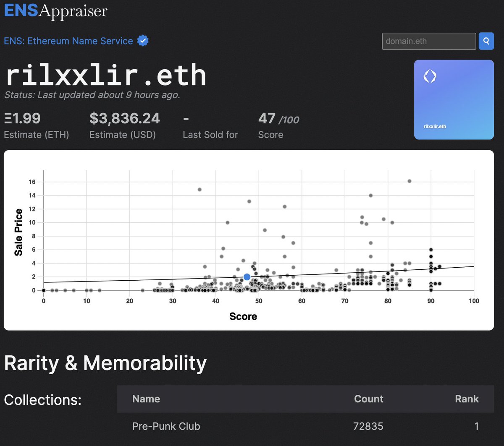Click the domain.eth search input field
The image size is (504, 446).
click(x=428, y=41)
